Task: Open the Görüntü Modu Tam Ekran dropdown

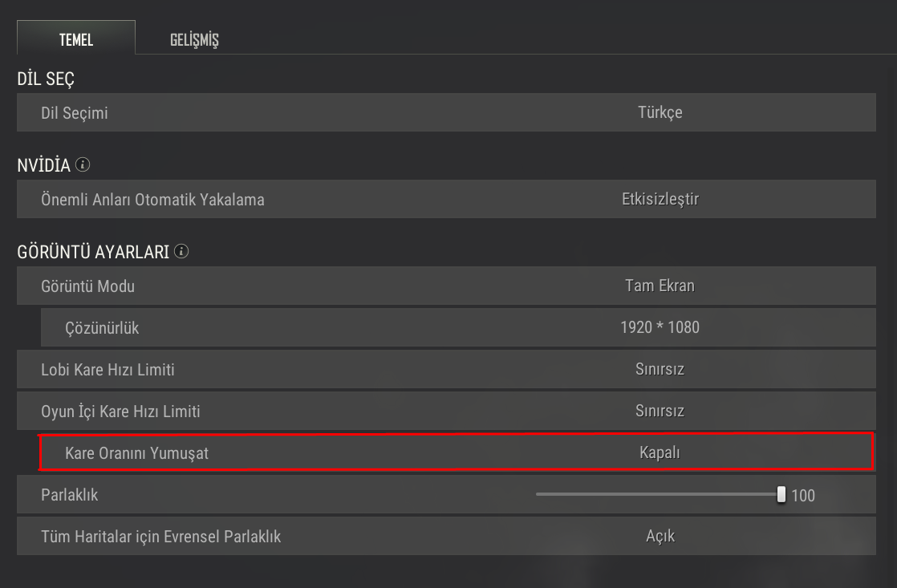Action: click(660, 286)
